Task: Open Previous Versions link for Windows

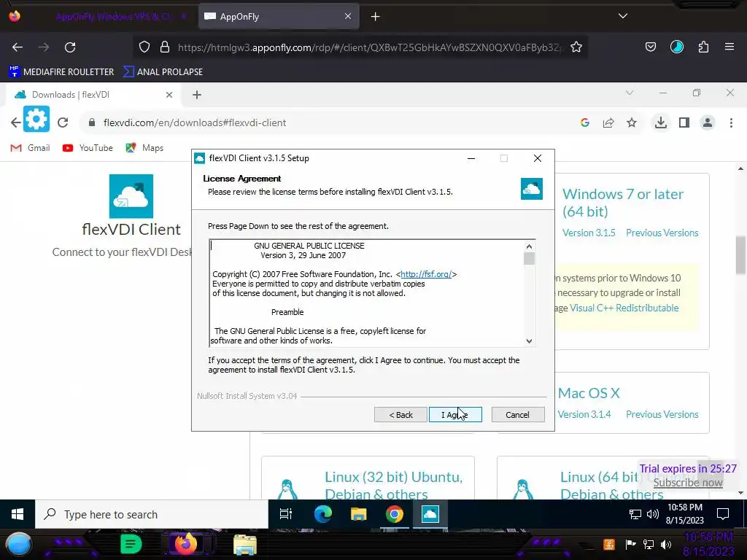Action: pyautogui.click(x=662, y=233)
